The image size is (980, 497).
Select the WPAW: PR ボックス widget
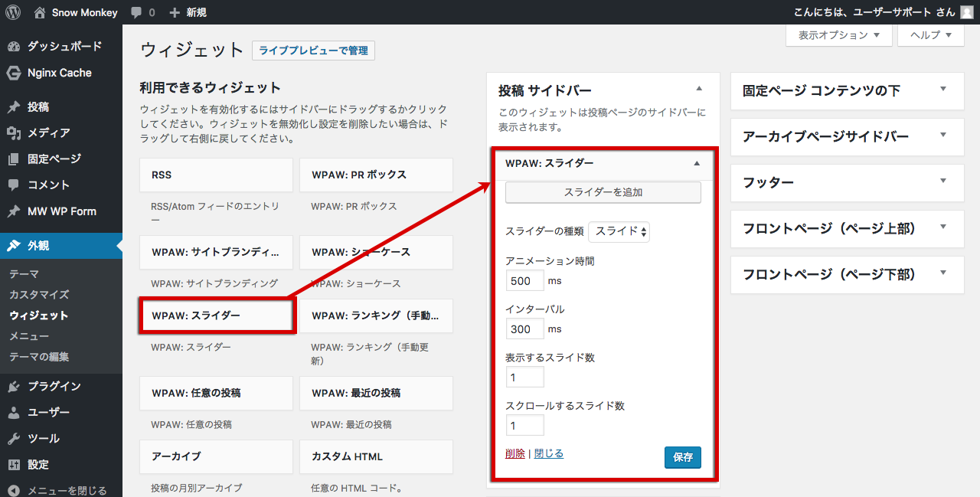pyautogui.click(x=376, y=175)
